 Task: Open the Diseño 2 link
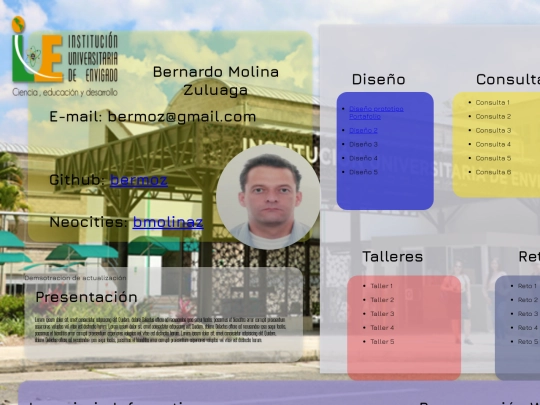coord(363,131)
